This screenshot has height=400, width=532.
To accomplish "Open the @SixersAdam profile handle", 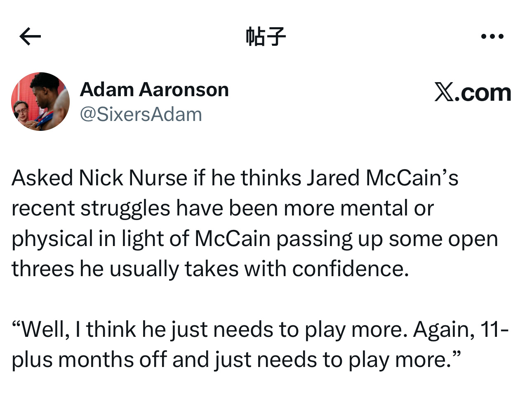I will (x=141, y=114).
